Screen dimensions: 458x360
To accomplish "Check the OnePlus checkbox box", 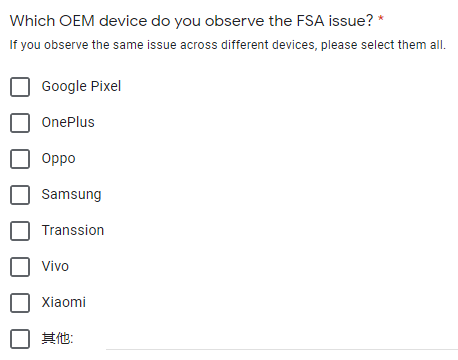I will click(20, 123).
